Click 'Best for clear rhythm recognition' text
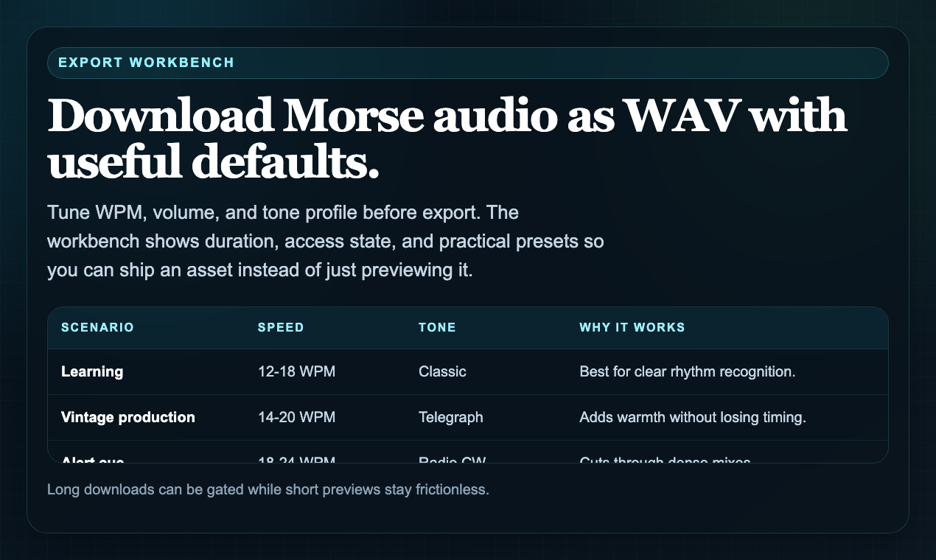936x560 pixels. pos(686,371)
